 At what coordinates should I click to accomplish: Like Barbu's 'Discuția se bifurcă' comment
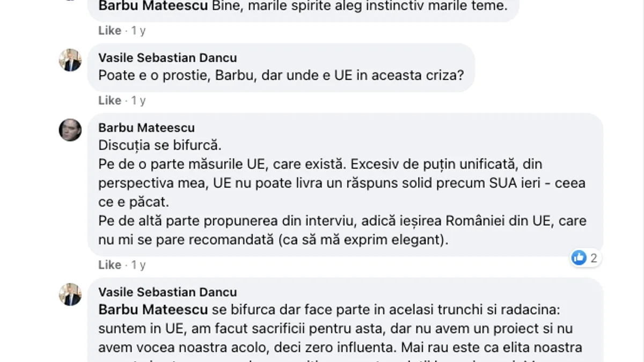pos(109,265)
